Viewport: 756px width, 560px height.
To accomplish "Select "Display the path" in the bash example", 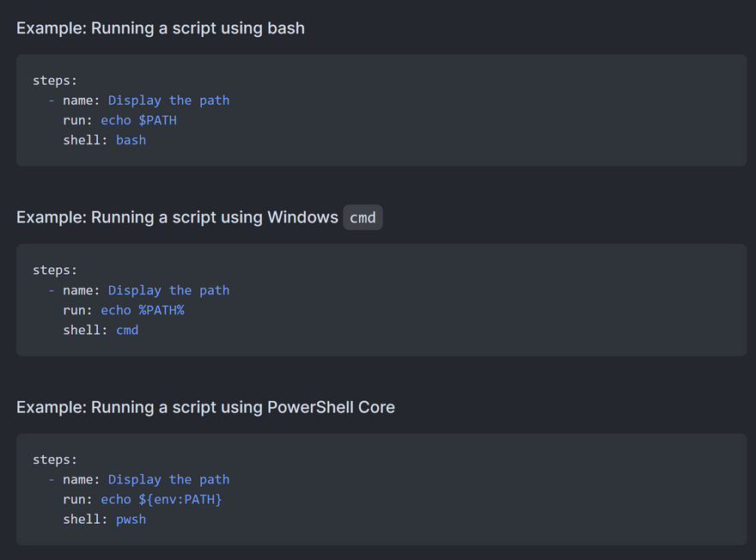I will (168, 100).
